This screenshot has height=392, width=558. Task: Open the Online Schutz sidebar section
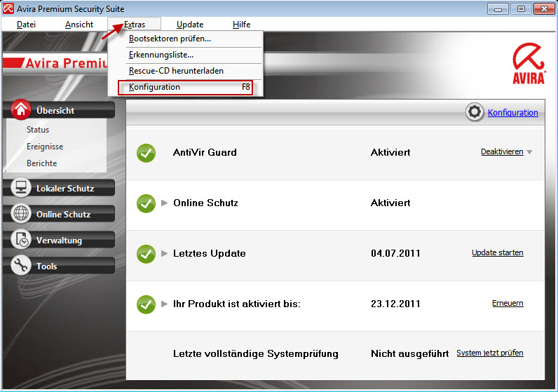point(59,214)
